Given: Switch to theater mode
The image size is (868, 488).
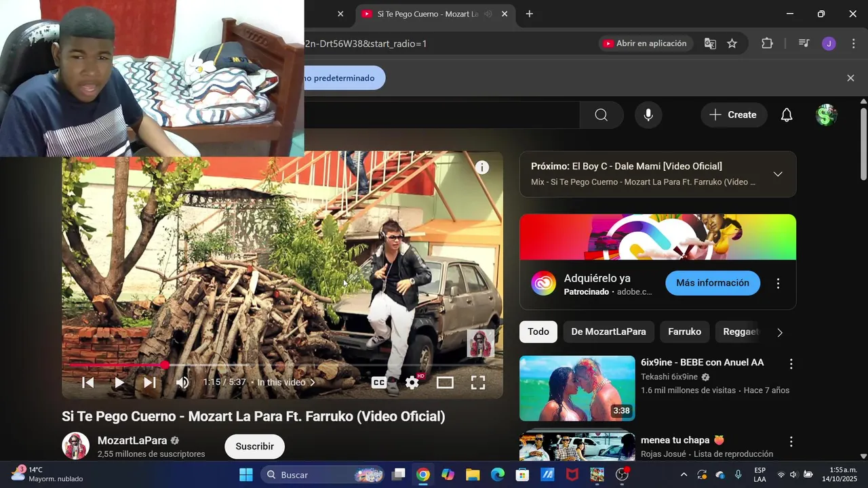Looking at the screenshot, I should [445, 382].
